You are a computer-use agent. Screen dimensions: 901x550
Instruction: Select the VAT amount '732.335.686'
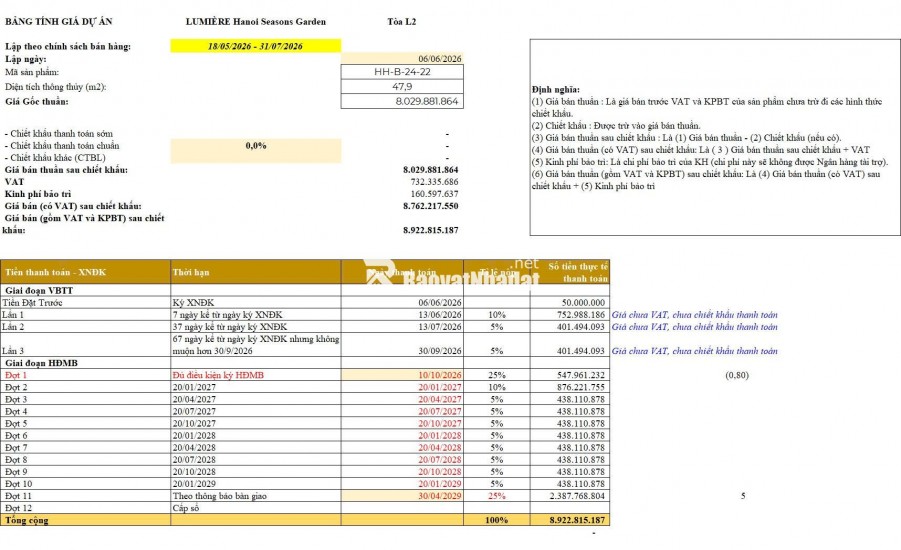point(434,182)
